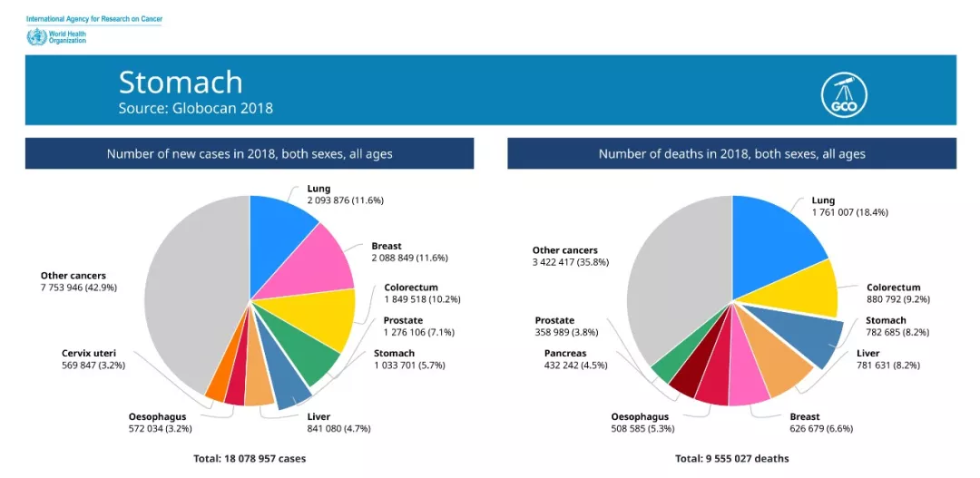Click the World Health Organization emblem
This screenshot has width=980, height=478.
[36, 37]
